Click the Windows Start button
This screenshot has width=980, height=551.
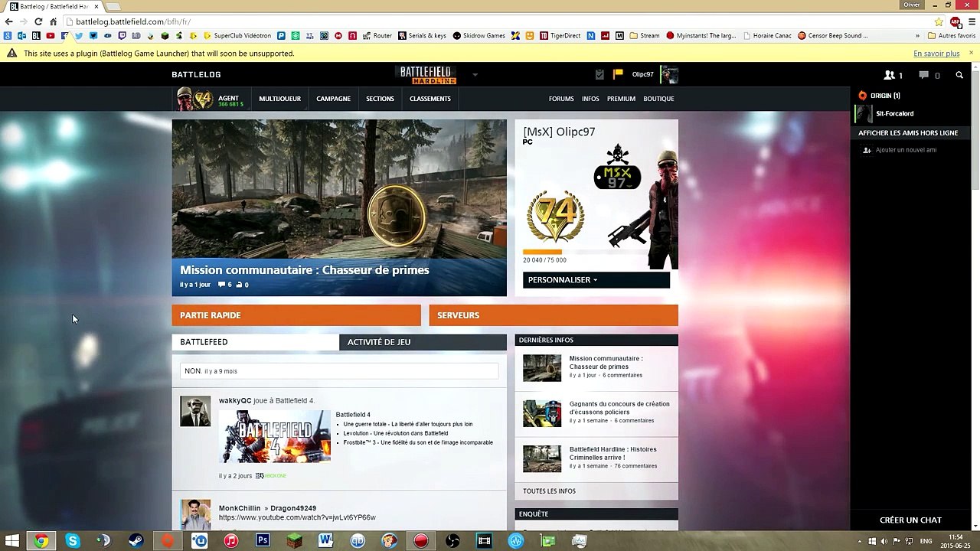12,541
